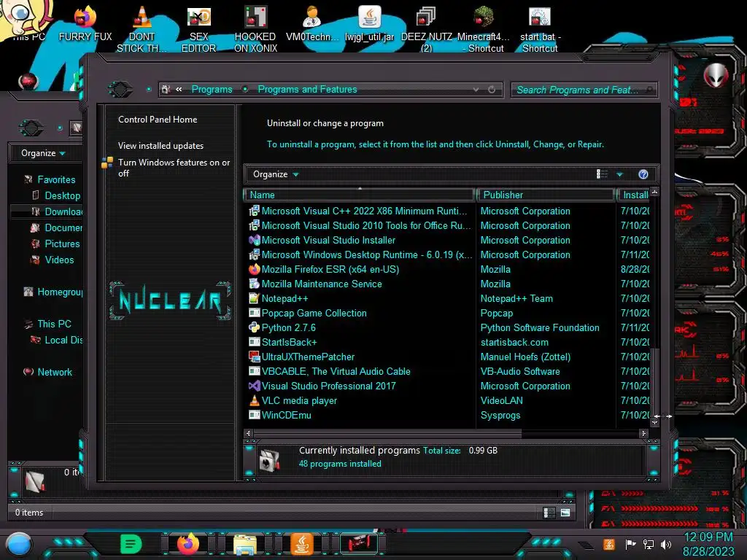Viewport: 747px width, 560px height.
Task: Open Organize menu in background Explorer window
Action: [43, 153]
